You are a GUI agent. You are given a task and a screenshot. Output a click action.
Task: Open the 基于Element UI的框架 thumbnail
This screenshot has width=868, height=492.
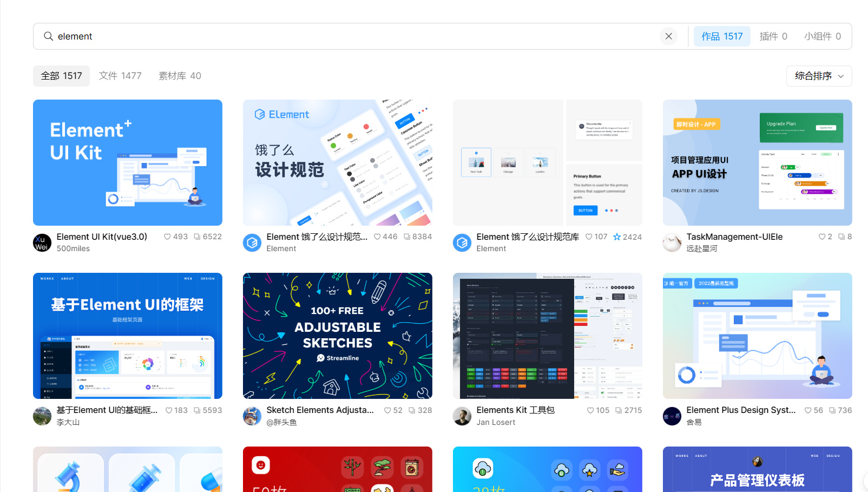[128, 336]
